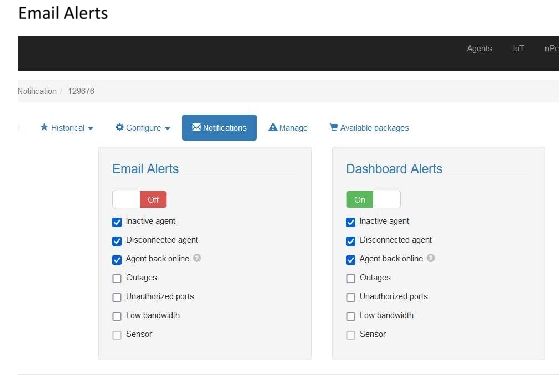Uncheck Inactive agent under Email Alerts
560x375 pixels.
(x=117, y=222)
